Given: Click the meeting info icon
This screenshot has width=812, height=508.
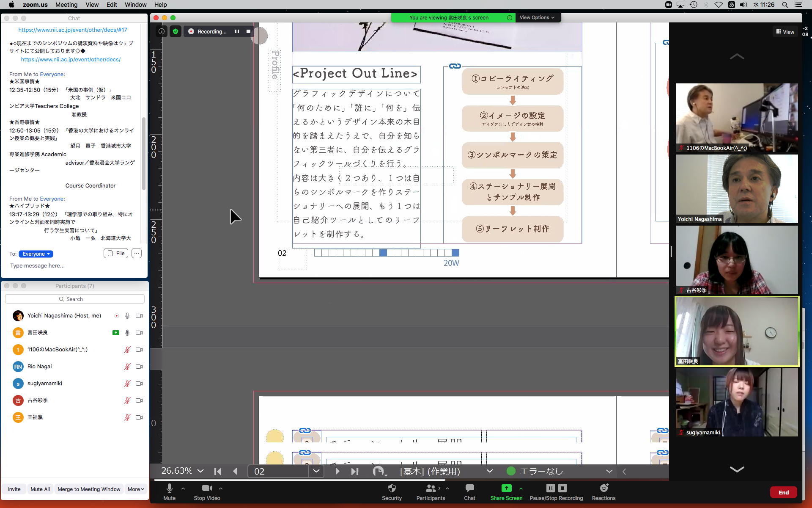Looking at the screenshot, I should tap(162, 31).
